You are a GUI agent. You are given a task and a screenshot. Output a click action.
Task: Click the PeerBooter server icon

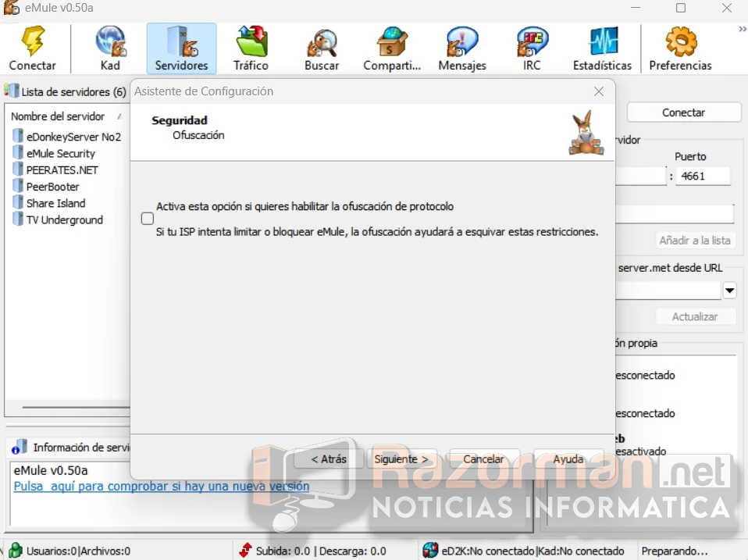(x=18, y=186)
